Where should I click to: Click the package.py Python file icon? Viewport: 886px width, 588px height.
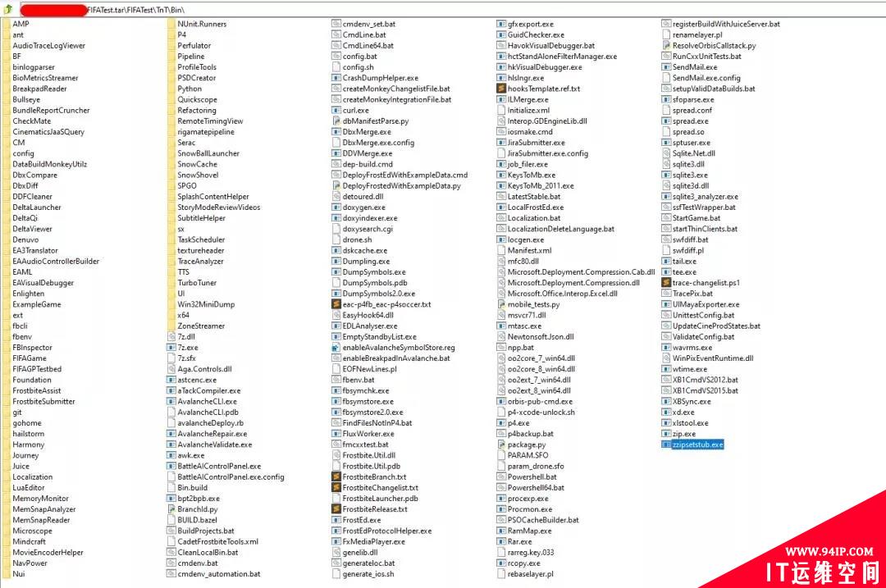coord(501,444)
